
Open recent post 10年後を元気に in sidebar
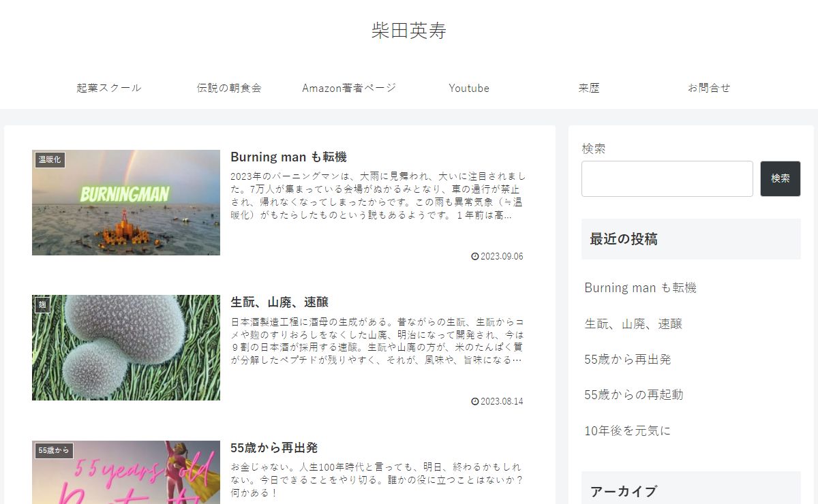pos(628,430)
